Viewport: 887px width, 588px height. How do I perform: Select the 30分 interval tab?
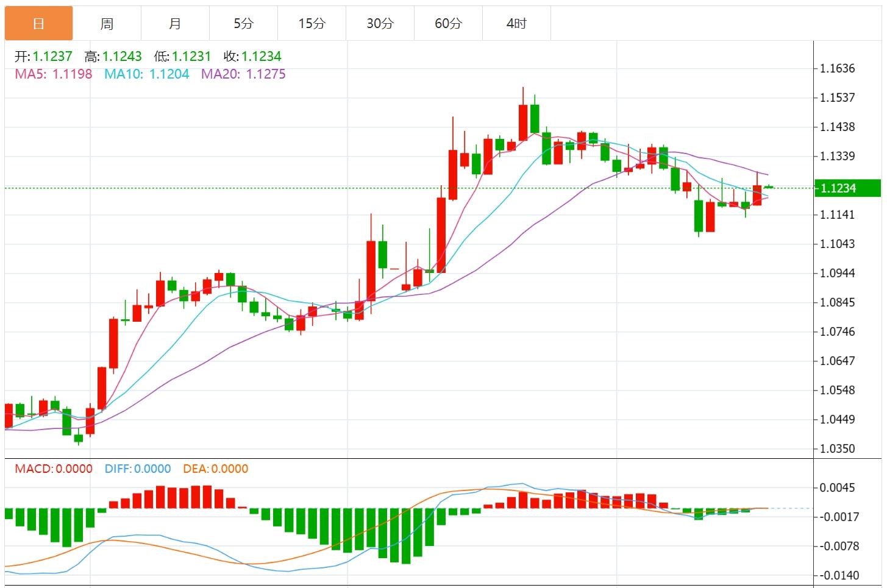[x=380, y=24]
